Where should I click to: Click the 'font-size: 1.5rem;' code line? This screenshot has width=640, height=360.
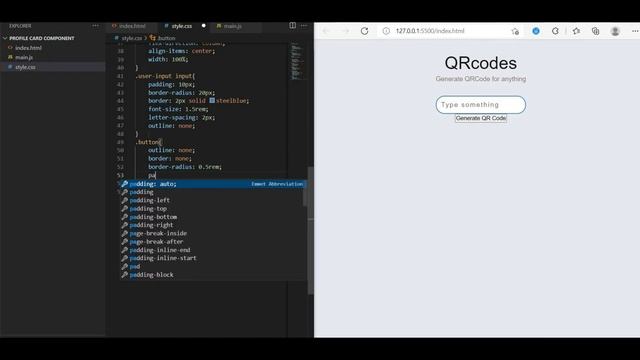[178, 109]
